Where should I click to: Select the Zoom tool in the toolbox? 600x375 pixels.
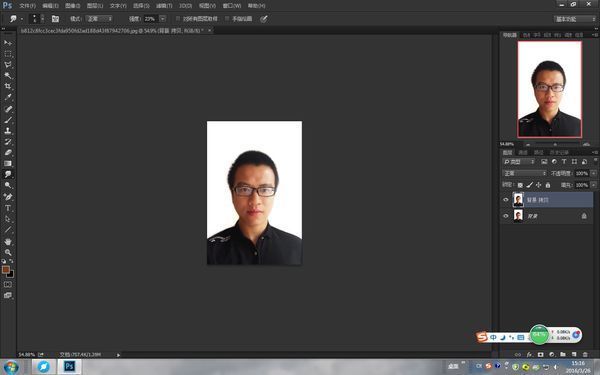pyautogui.click(x=8, y=253)
